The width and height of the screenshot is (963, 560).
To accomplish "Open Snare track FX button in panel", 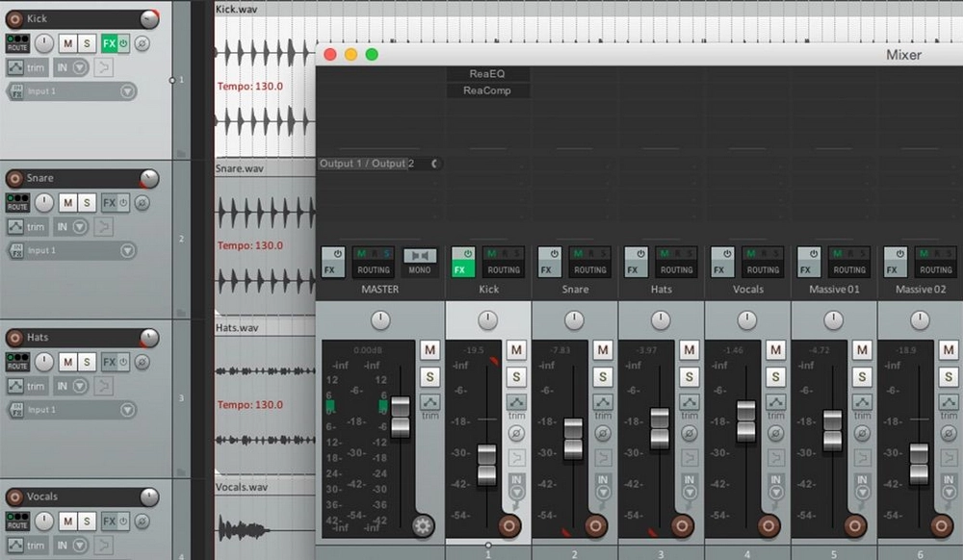I will (110, 203).
